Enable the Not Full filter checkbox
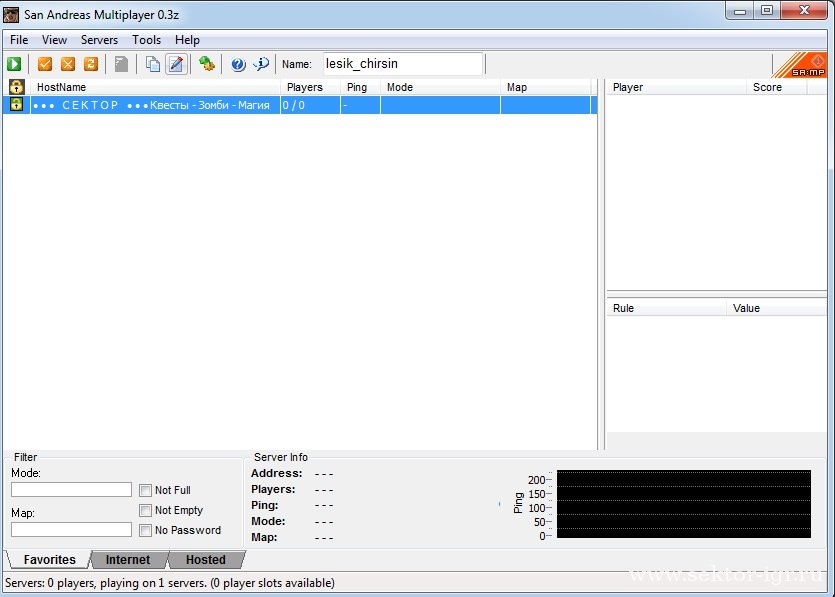The height and width of the screenshot is (597, 835). [x=145, y=490]
